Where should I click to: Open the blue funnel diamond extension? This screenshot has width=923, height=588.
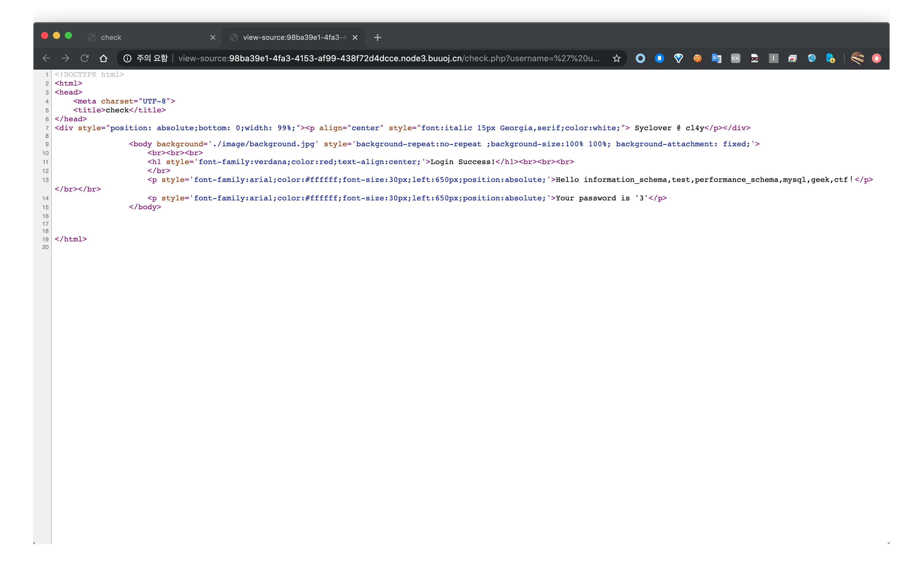(678, 58)
